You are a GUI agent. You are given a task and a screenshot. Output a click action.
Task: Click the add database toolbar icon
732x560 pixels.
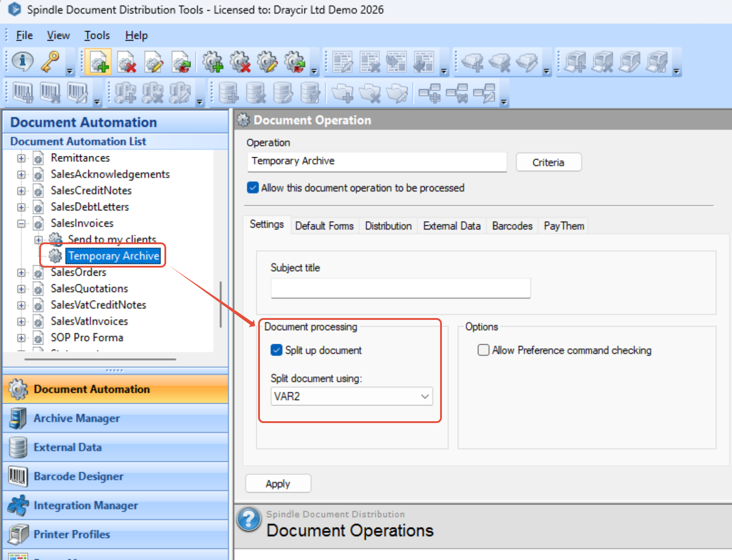pos(229,92)
